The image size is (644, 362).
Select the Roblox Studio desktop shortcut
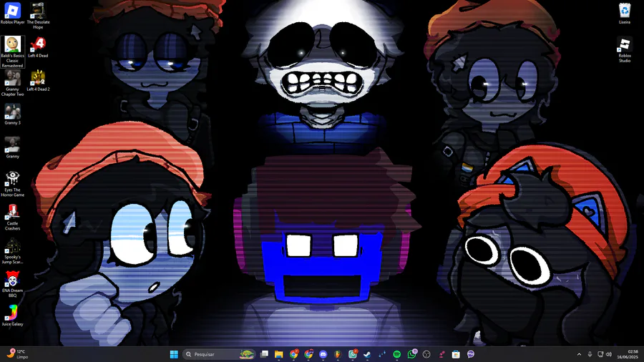pos(625,49)
